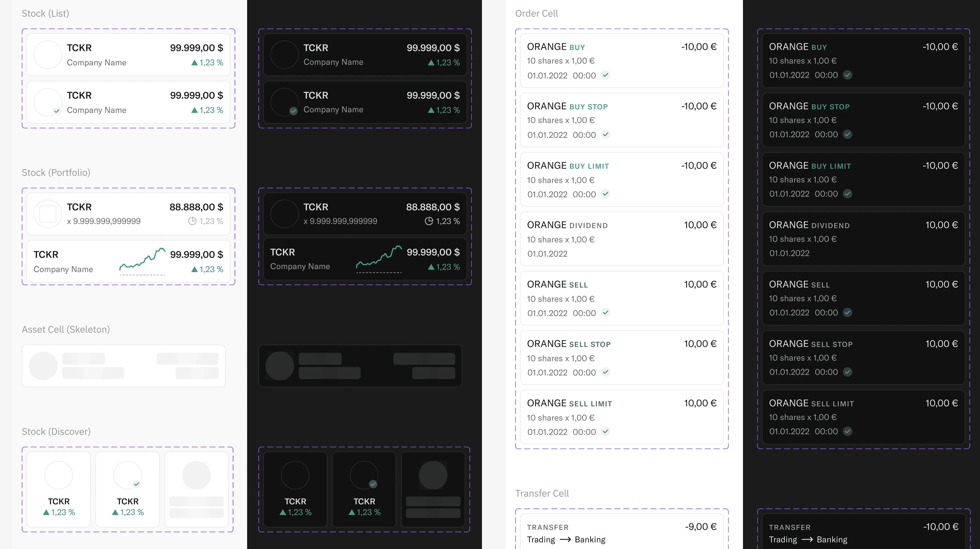Viewport: 980px width, 549px height.
Task: Click check icon on light ORANGE BUY STOP order
Action: [606, 134]
